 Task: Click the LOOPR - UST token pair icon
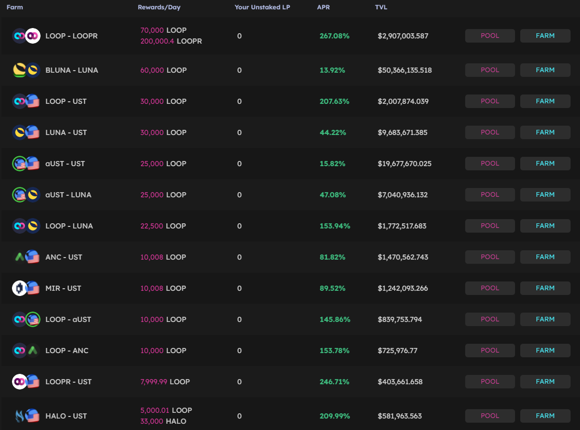pos(26,382)
